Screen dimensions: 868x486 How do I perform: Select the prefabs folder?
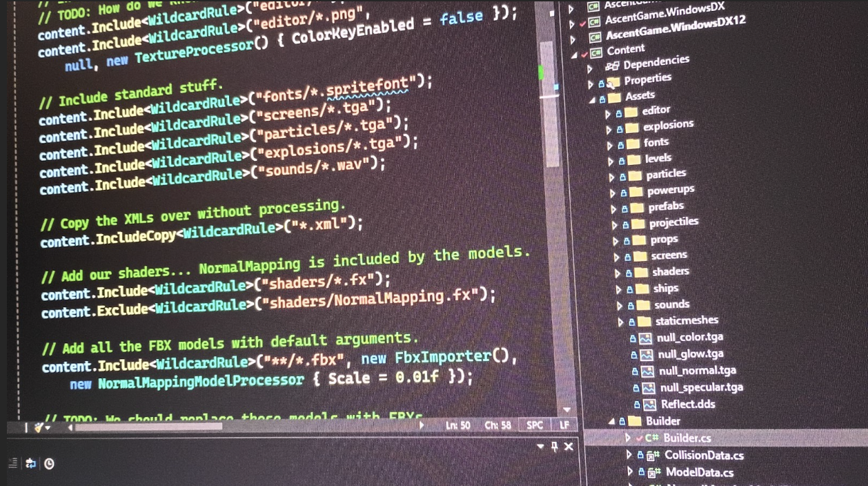pos(666,206)
